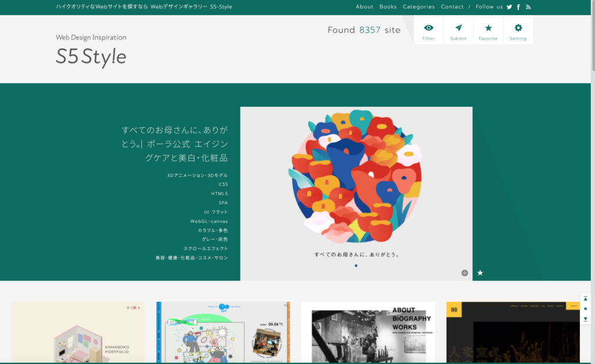The height and width of the screenshot is (364, 595).
Task: Click the Submit site arrow icon
Action: click(x=458, y=30)
